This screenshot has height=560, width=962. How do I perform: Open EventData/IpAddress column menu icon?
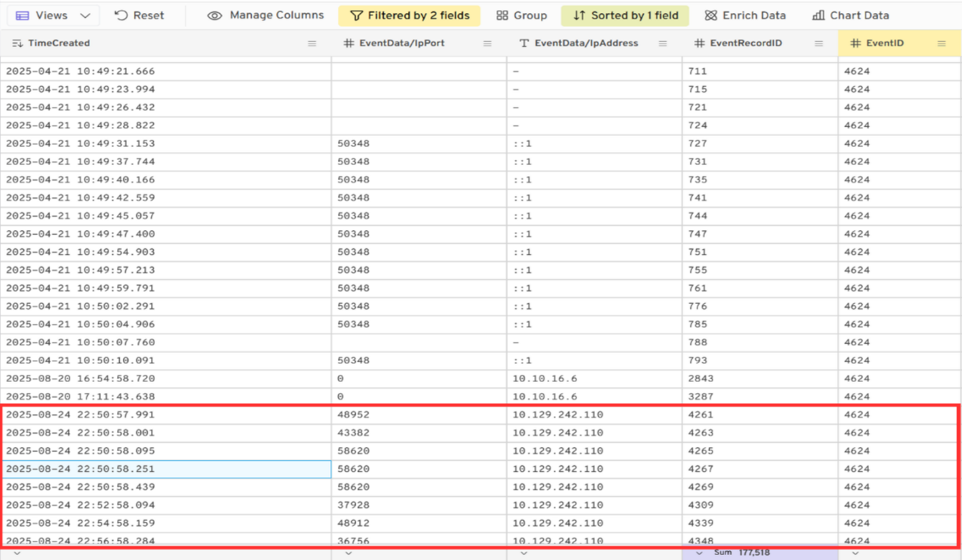point(662,43)
